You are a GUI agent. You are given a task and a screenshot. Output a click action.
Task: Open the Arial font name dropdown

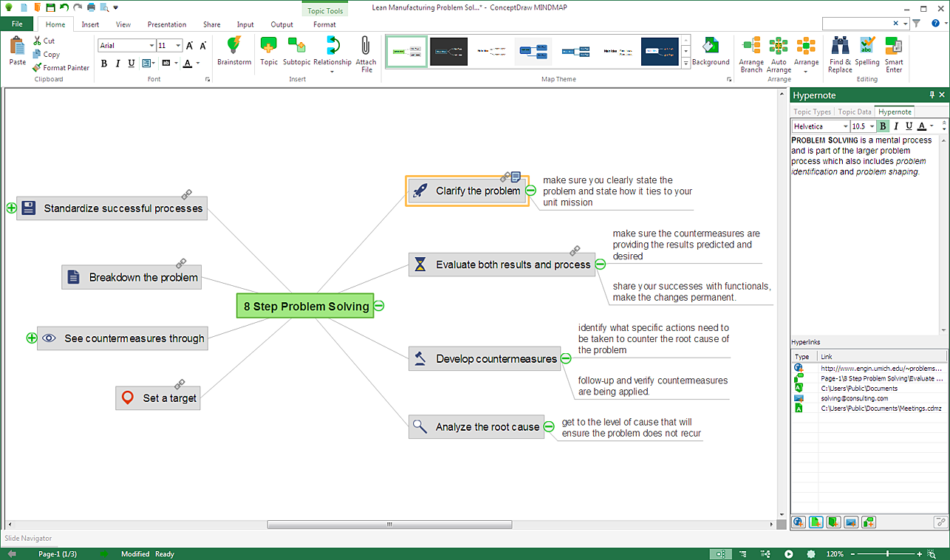tap(151, 46)
